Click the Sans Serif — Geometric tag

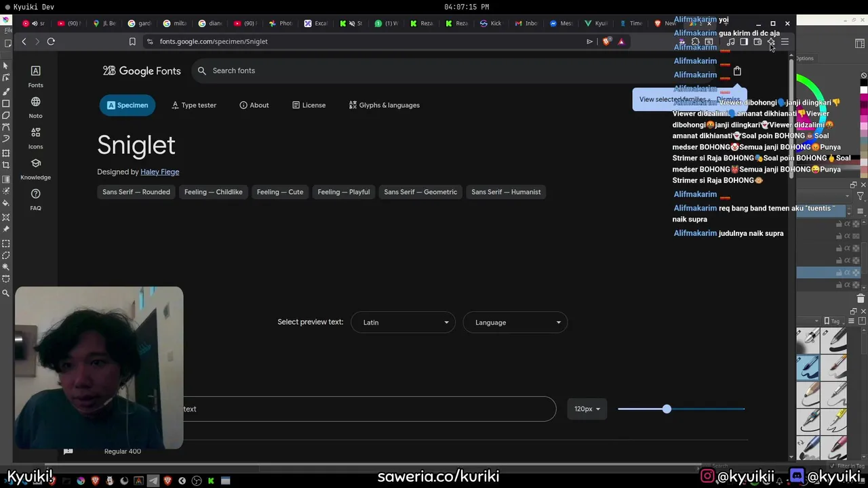tap(420, 192)
